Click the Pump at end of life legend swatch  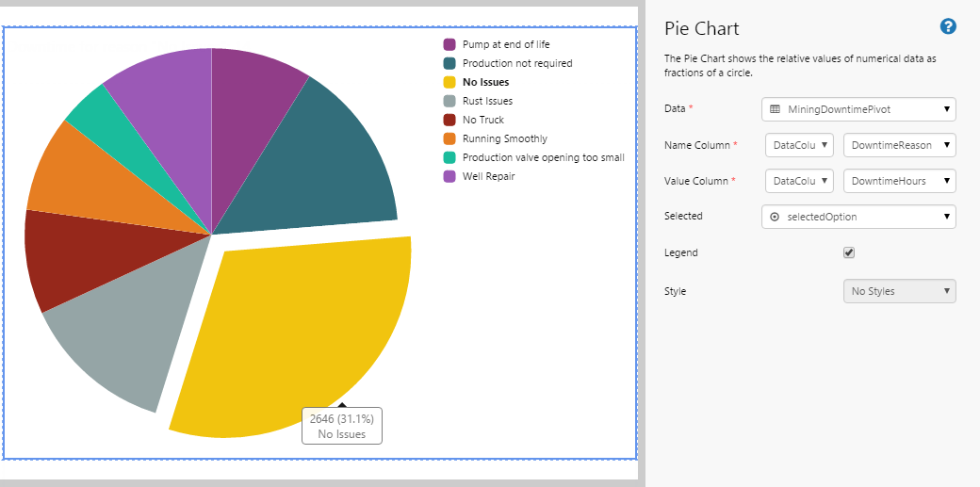tap(449, 44)
